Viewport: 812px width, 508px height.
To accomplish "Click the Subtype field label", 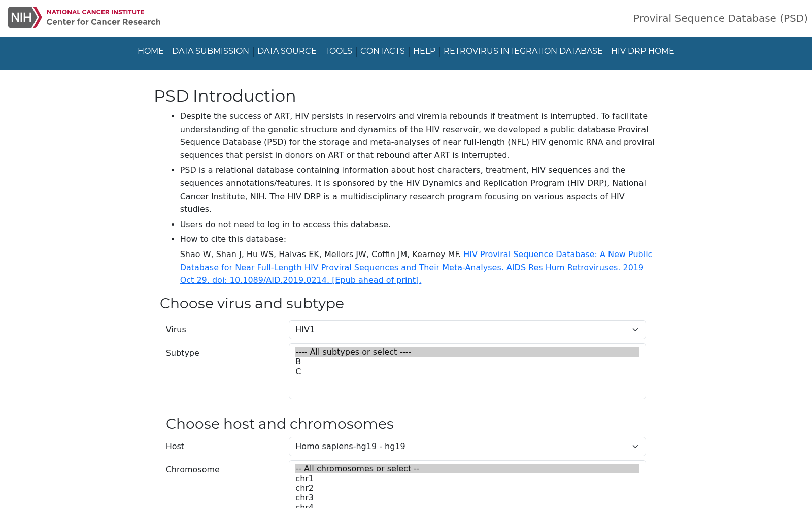I will point(183,353).
